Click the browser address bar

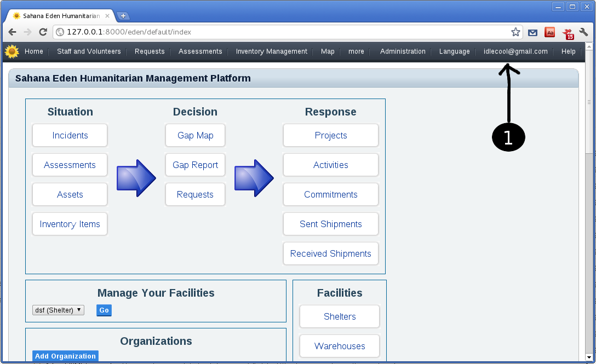pos(285,32)
